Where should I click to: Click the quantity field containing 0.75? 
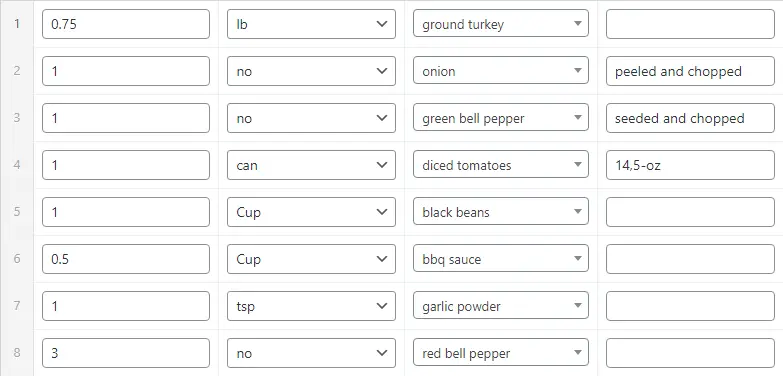tap(126, 24)
